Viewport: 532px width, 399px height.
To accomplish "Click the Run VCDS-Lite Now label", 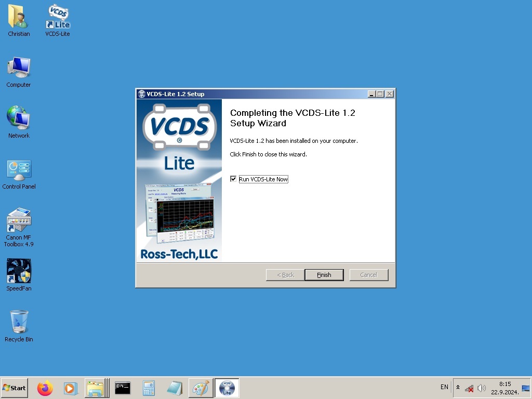I will point(263,179).
